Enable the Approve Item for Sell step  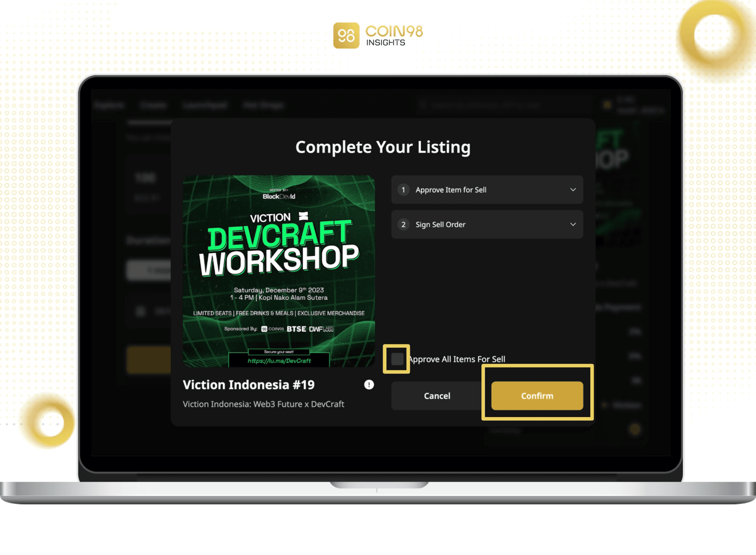point(487,190)
